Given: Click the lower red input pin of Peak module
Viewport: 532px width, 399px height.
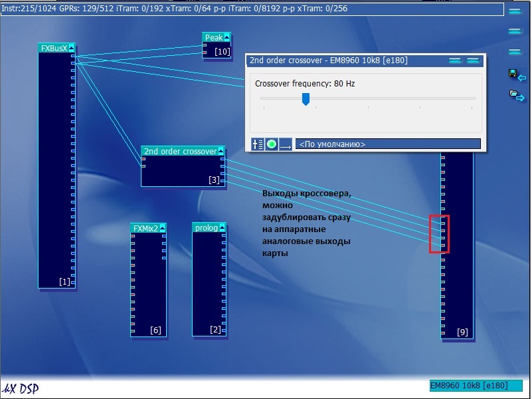Looking at the screenshot, I should (205, 53).
